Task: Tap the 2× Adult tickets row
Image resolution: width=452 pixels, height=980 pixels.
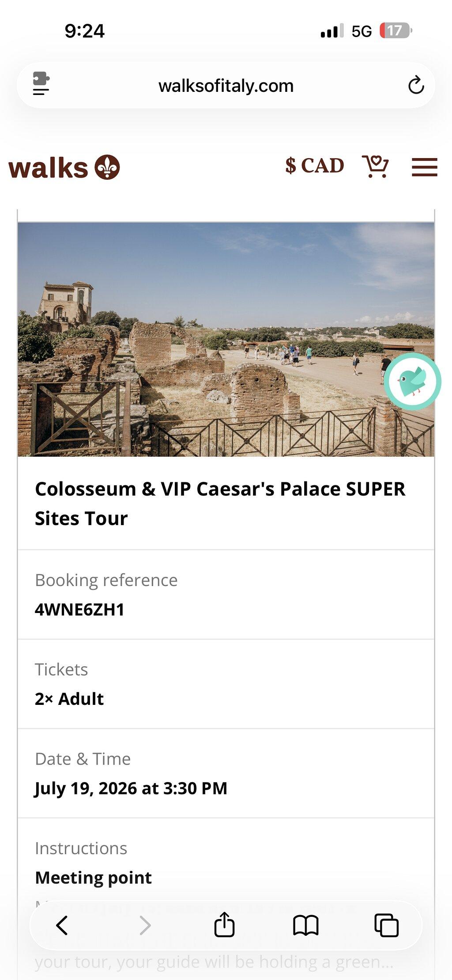Action: point(226,684)
